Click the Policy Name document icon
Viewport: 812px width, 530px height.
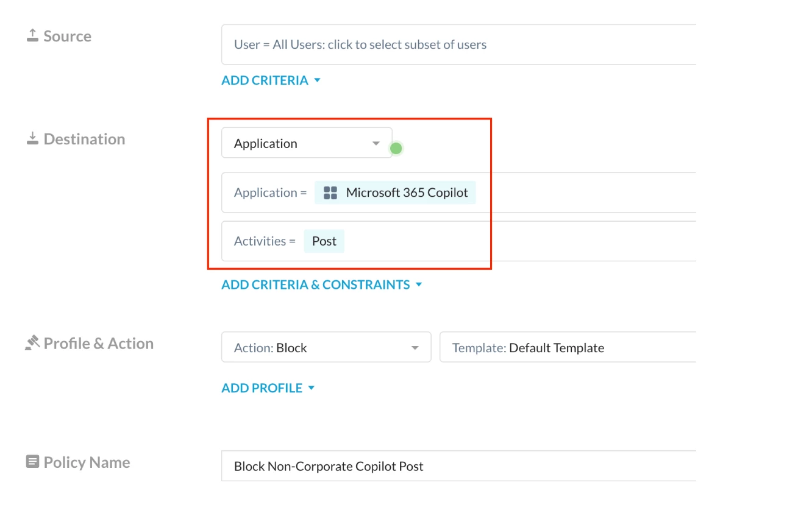click(x=32, y=462)
